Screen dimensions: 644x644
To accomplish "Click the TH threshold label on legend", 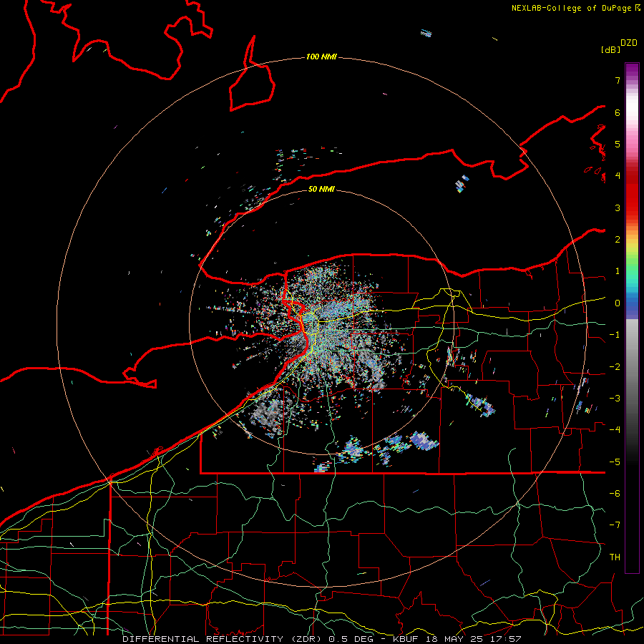I will pyautogui.click(x=615, y=557).
